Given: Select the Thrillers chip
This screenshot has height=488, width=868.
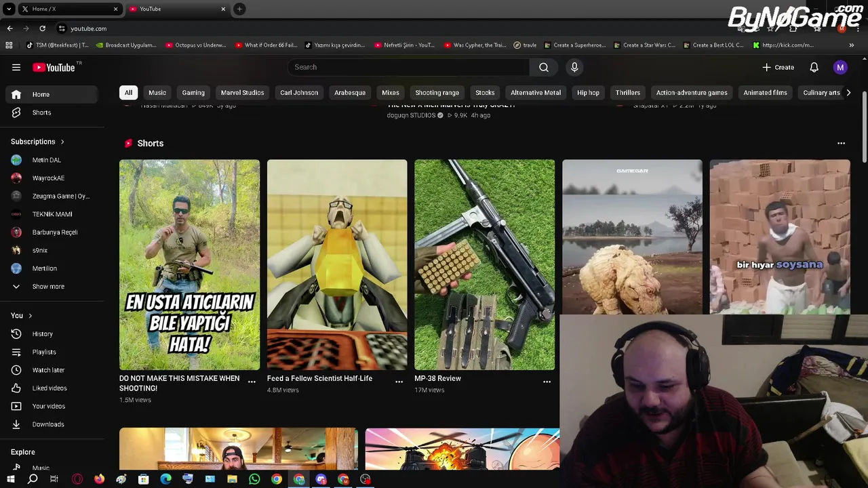Looking at the screenshot, I should tap(628, 93).
